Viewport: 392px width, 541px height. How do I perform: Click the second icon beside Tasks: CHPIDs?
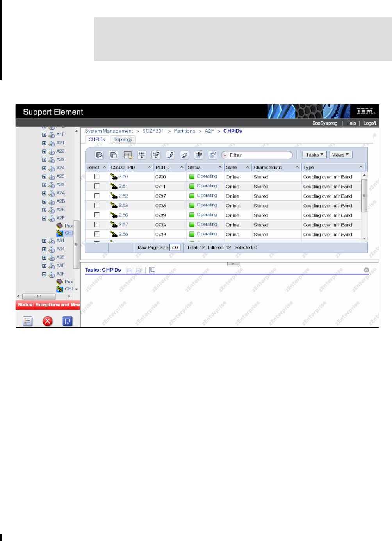click(139, 270)
